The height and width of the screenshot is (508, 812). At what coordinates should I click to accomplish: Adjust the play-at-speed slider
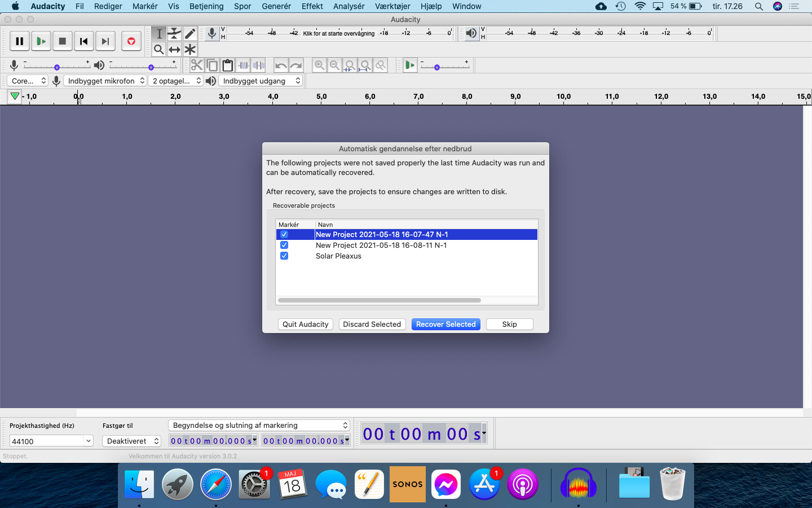tap(437, 67)
